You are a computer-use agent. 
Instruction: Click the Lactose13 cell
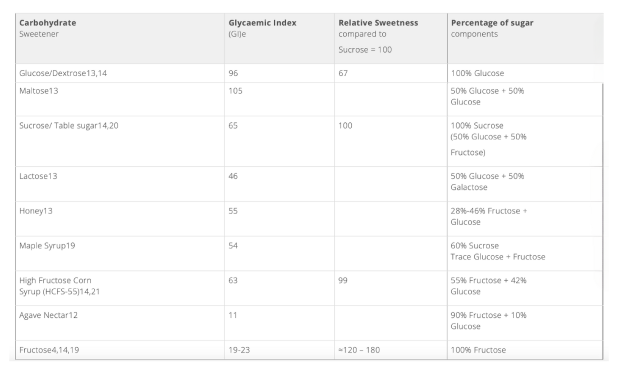tap(120, 184)
